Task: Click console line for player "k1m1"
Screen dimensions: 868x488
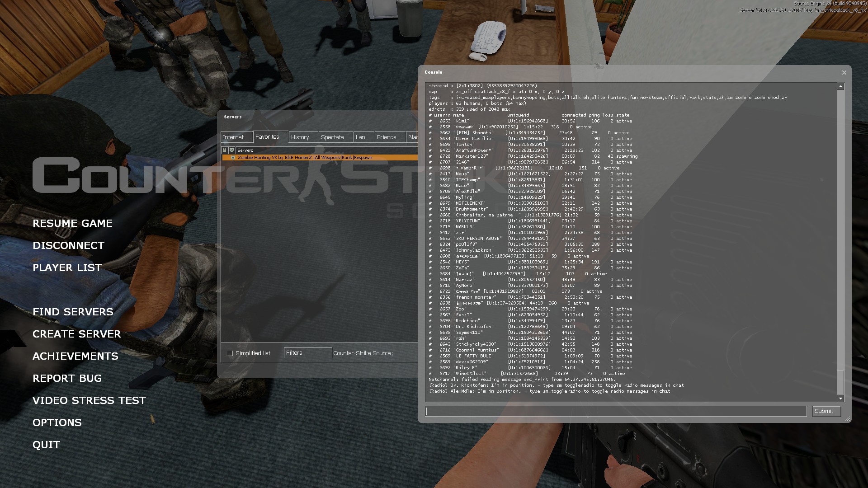Action: (531, 121)
